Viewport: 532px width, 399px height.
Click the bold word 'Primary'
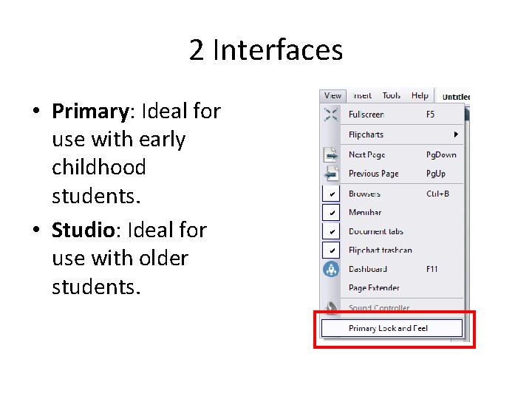[x=90, y=112]
